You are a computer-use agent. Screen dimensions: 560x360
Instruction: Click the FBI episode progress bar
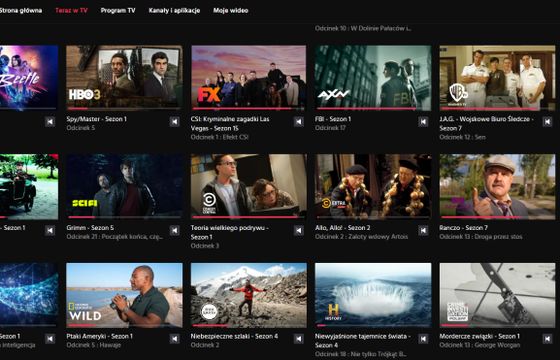click(373, 108)
